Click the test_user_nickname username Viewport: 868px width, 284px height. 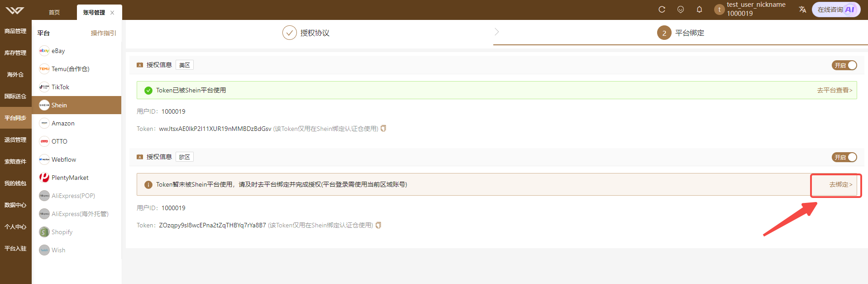point(756,5)
